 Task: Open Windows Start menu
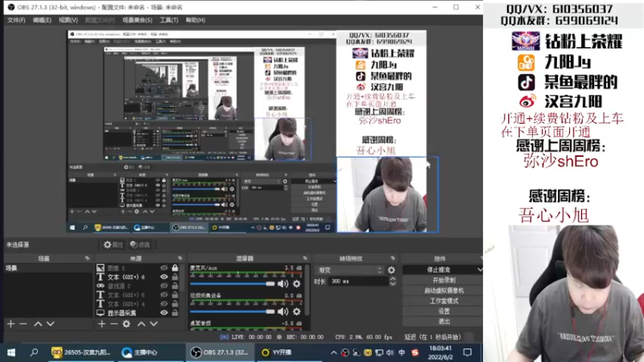point(11,352)
